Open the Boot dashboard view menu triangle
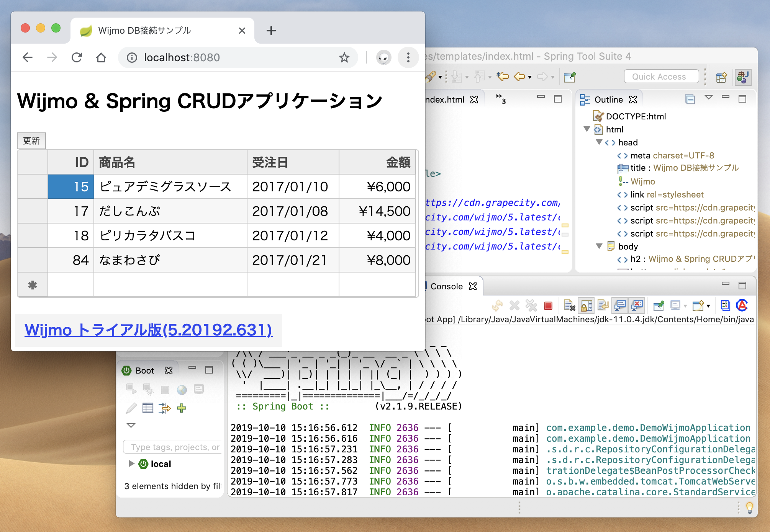This screenshot has width=770, height=532. 131,425
